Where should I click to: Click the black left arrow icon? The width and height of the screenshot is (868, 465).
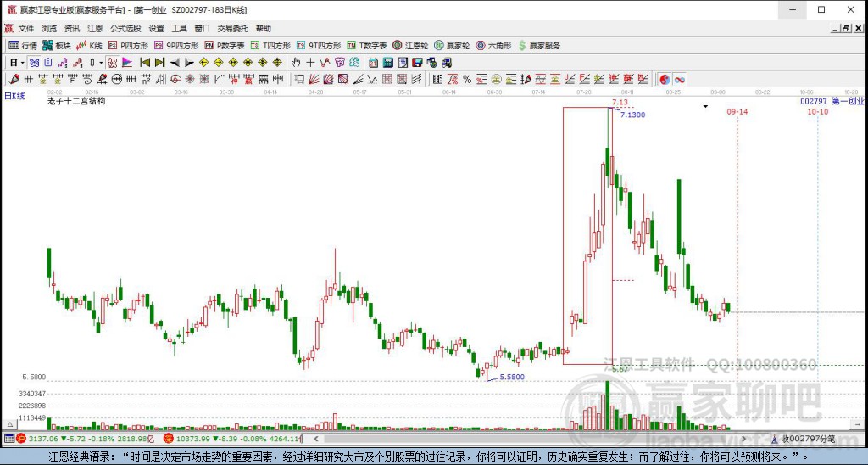tap(175, 63)
